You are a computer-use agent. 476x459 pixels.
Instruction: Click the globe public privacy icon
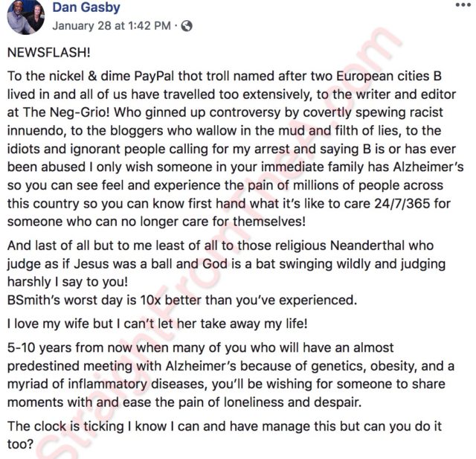click(x=187, y=26)
